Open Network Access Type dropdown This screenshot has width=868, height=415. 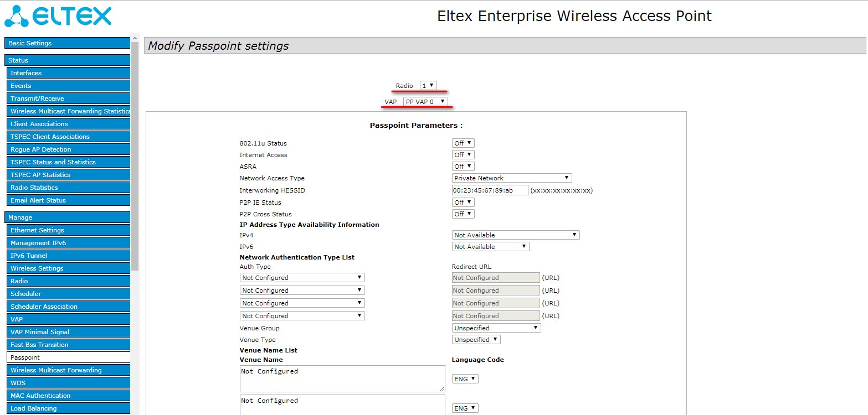coord(511,178)
